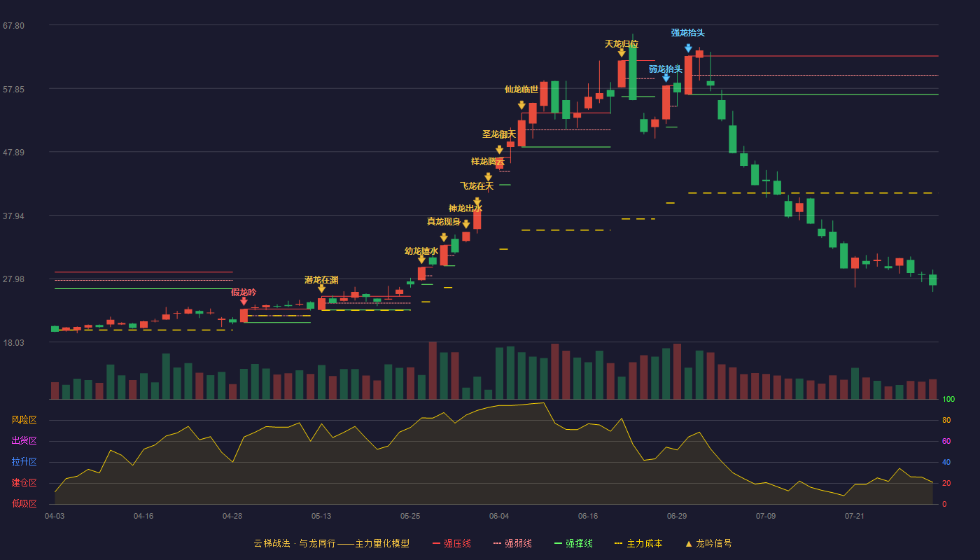This screenshot has width=980, height=560.
Task: Select the 建仓区 zone label
Action: [x=24, y=483]
